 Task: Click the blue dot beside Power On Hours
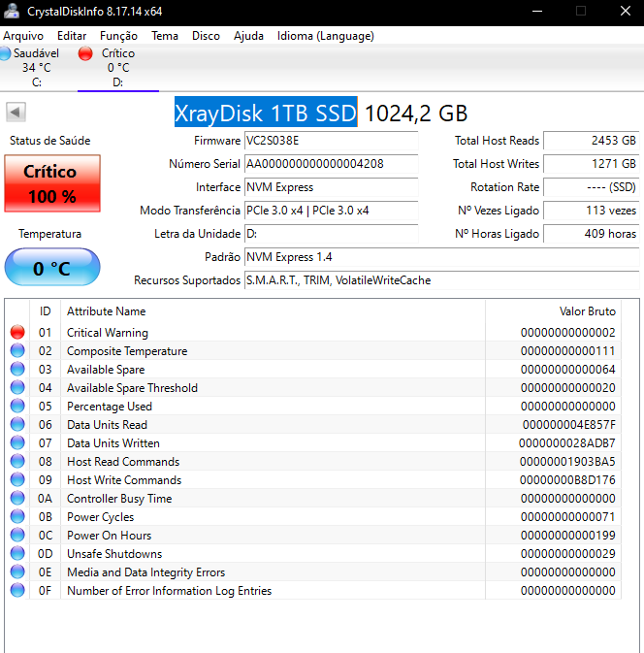(x=17, y=535)
